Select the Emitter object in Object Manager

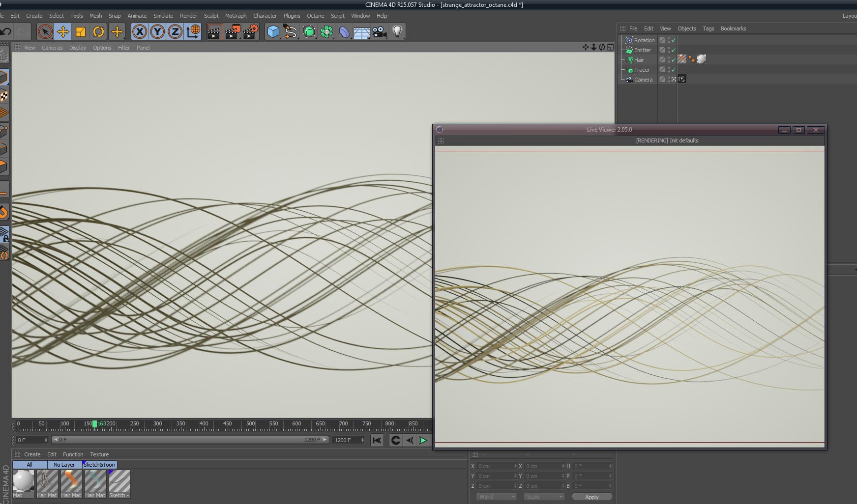click(x=642, y=50)
